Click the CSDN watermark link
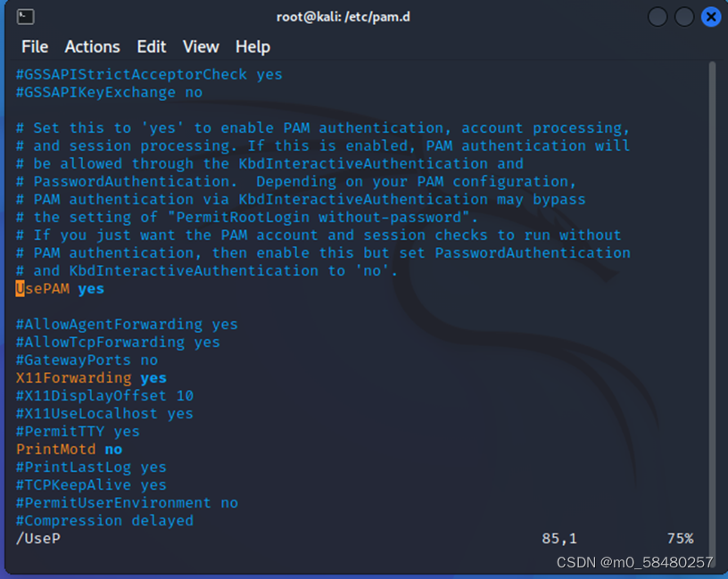Viewport: 728px width, 579px height. [633, 563]
